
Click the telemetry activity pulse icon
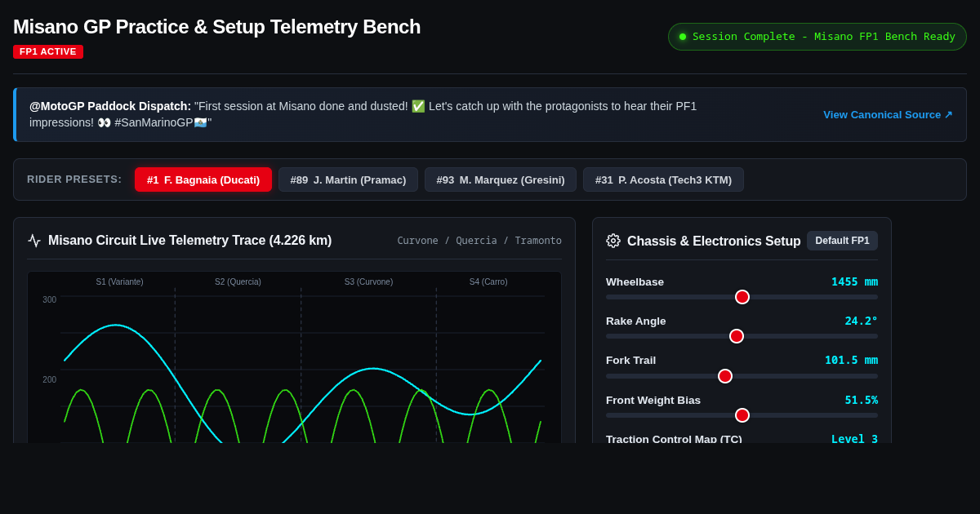point(34,241)
